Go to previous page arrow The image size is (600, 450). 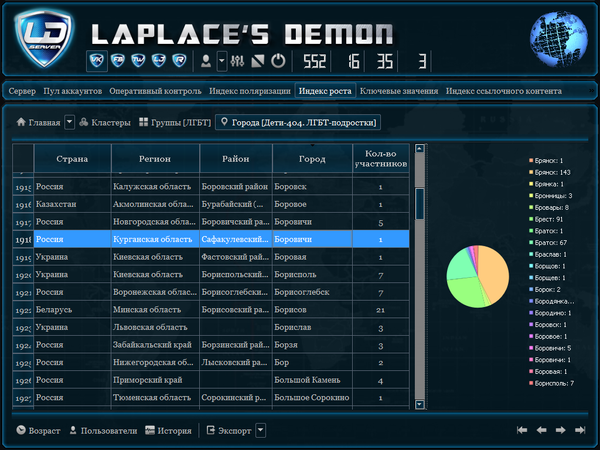pos(541,430)
